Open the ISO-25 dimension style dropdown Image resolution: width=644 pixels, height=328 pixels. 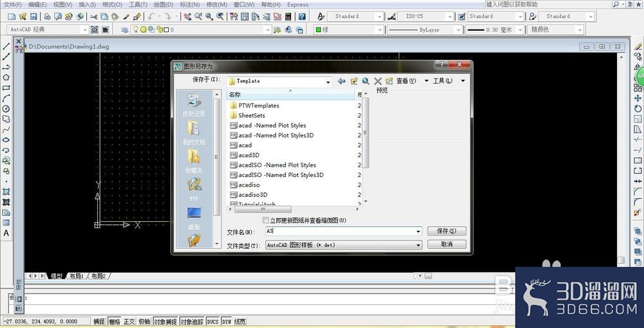pos(450,17)
